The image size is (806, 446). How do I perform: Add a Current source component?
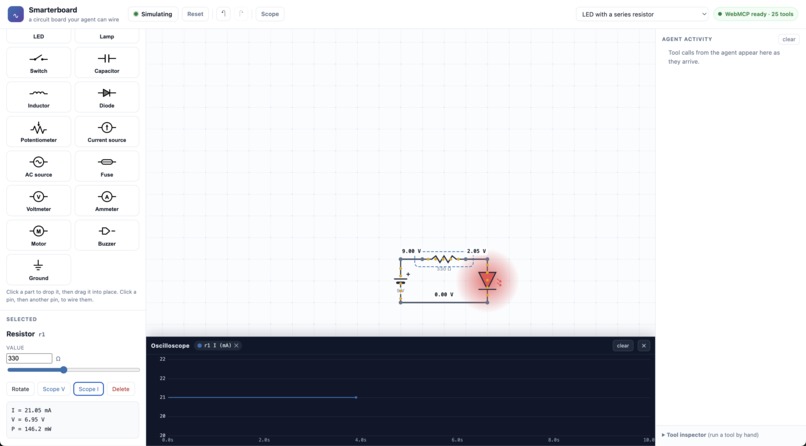(107, 132)
